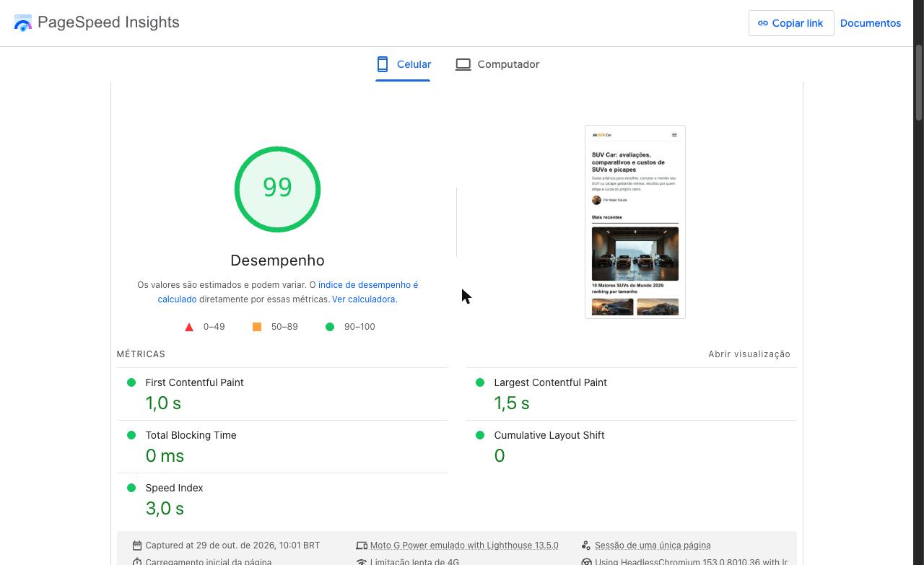Click green dot beside Largest Contentful Paint
The width and height of the screenshot is (924, 565).
tap(480, 382)
